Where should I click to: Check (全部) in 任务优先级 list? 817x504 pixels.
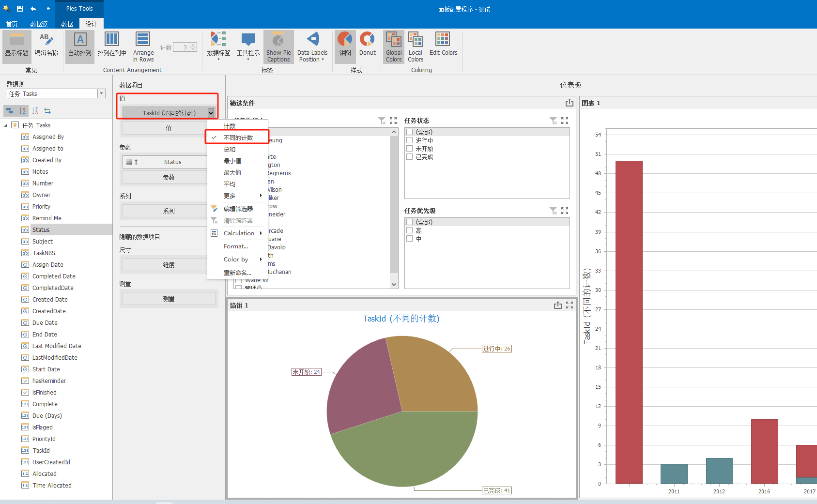[x=409, y=222]
